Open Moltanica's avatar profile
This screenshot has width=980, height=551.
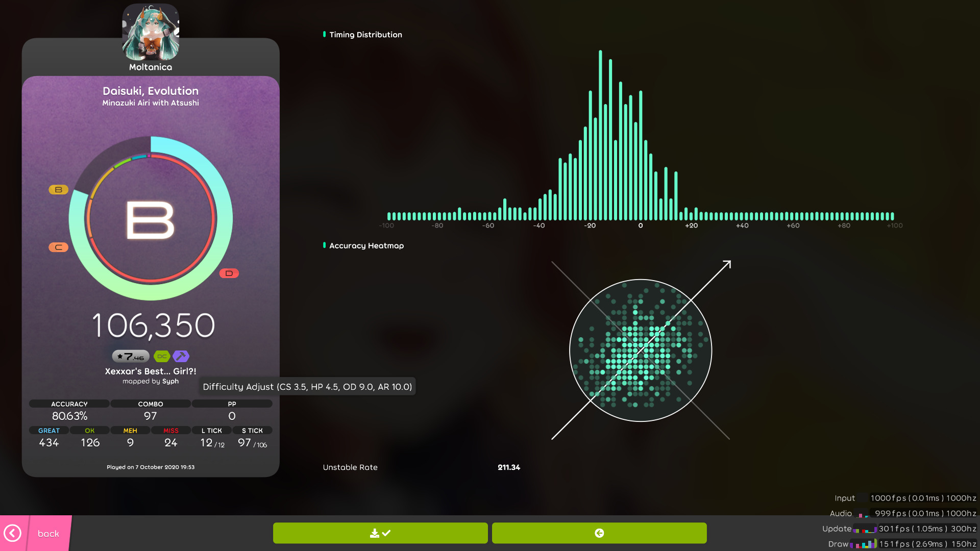[151, 32]
